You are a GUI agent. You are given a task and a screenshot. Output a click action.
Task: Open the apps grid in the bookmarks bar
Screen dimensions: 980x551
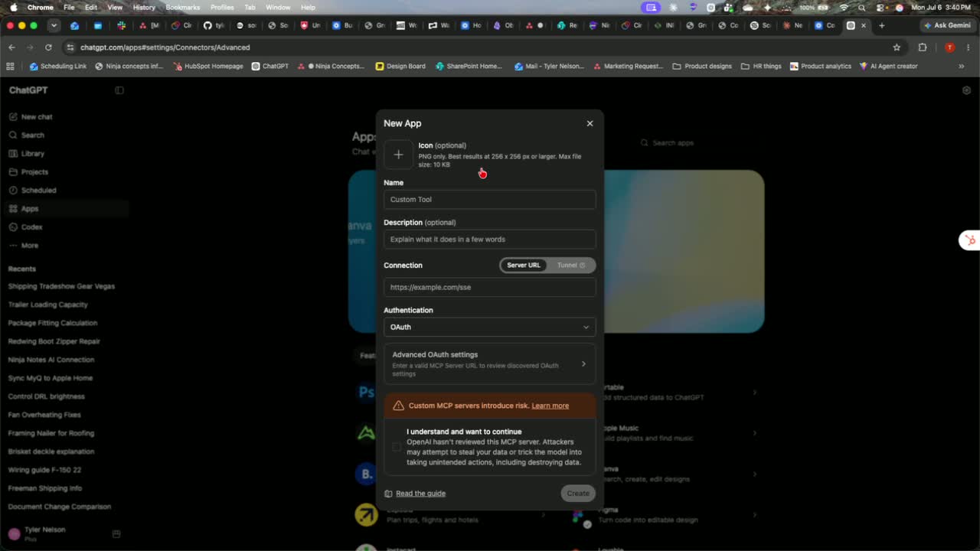click(10, 67)
